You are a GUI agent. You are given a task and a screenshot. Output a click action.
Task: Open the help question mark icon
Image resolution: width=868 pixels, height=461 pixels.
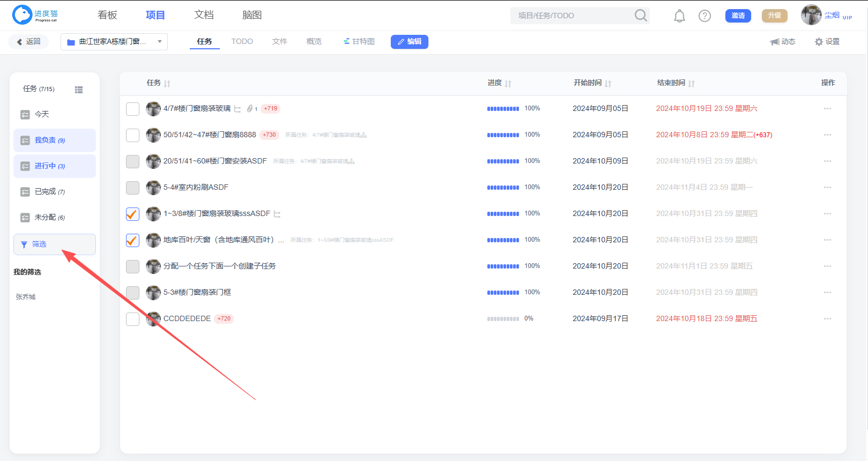tap(704, 16)
